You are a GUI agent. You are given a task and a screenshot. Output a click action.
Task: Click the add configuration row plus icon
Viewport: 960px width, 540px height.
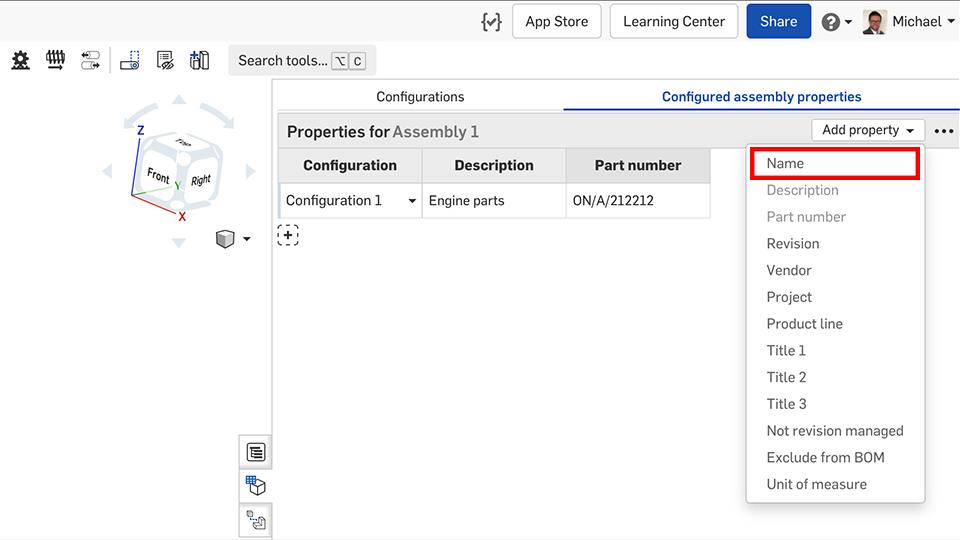[x=288, y=235]
